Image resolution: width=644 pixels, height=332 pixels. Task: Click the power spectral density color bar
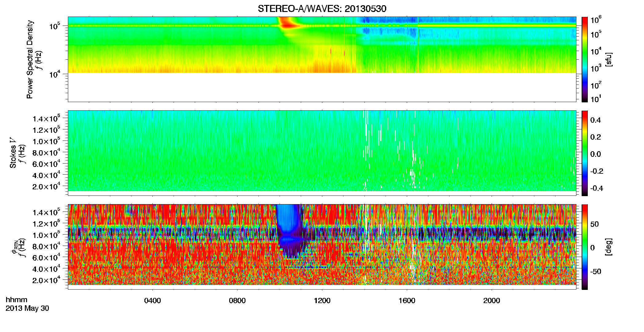pyautogui.click(x=585, y=59)
